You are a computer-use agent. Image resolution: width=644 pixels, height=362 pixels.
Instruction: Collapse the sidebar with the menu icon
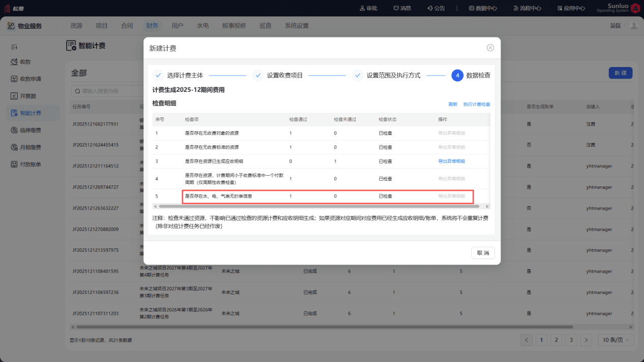(x=15, y=47)
